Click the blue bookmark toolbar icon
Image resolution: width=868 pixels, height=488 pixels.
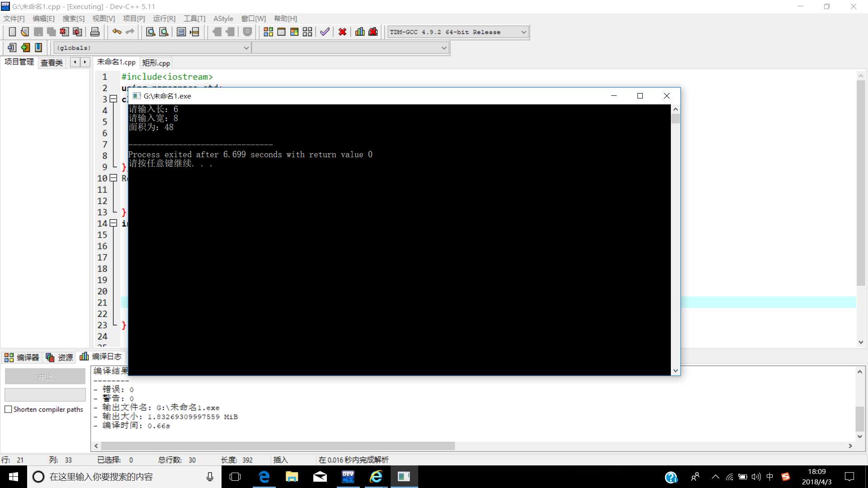[38, 47]
